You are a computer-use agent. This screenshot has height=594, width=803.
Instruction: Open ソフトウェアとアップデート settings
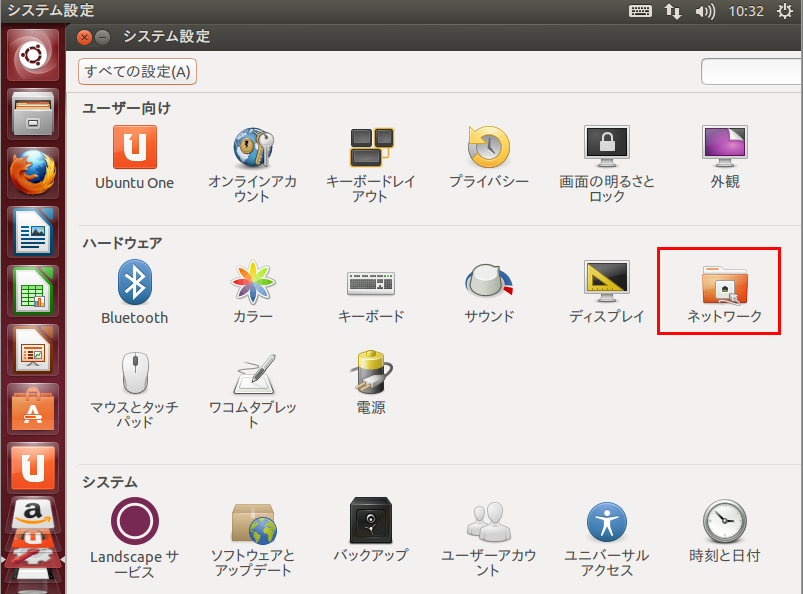(252, 538)
